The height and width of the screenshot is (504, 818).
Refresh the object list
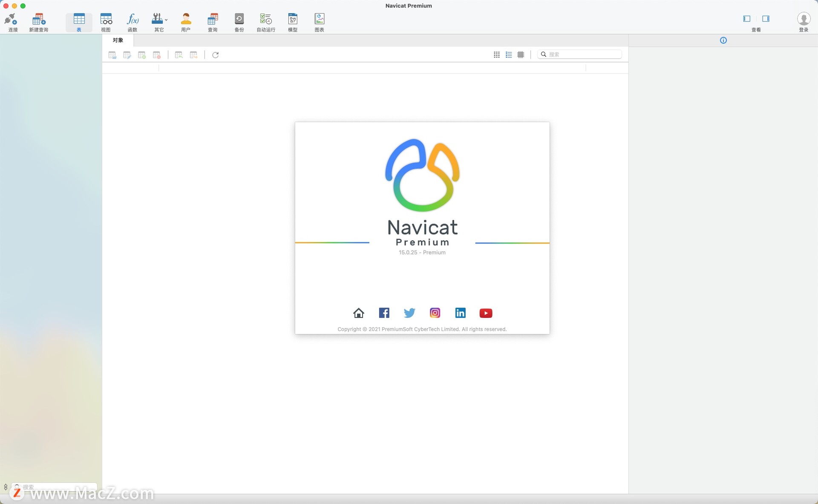pos(216,55)
